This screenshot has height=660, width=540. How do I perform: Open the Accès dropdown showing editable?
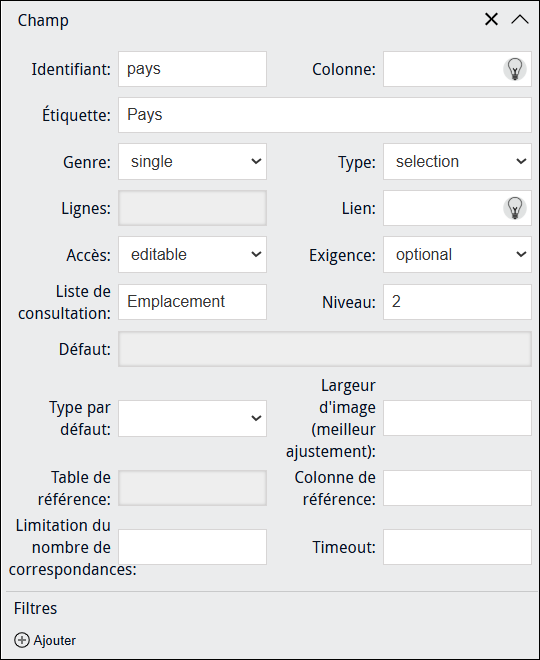[192, 254]
